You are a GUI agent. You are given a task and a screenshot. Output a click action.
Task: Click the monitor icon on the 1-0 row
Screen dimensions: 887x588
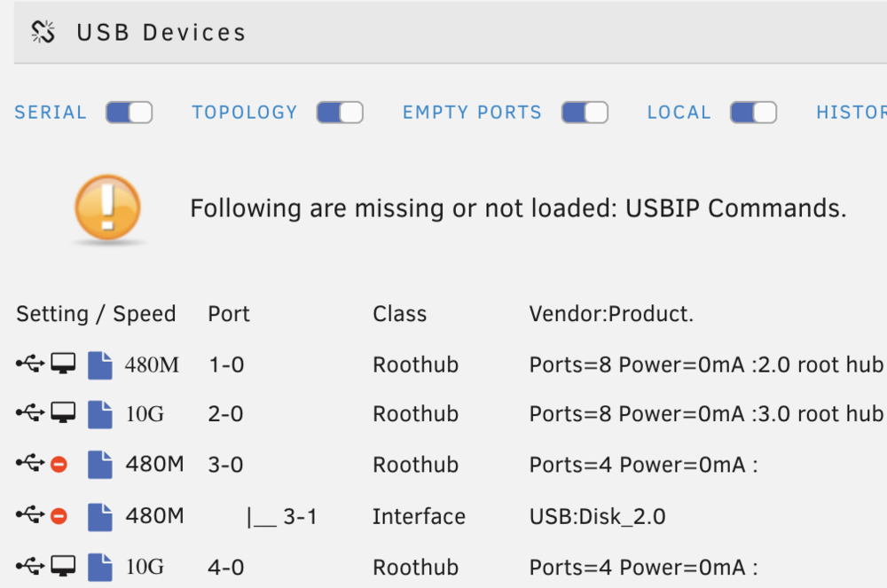tap(63, 364)
